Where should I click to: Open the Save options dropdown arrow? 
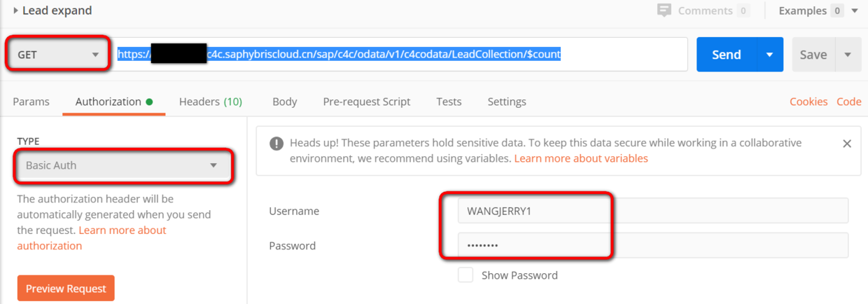pos(848,55)
